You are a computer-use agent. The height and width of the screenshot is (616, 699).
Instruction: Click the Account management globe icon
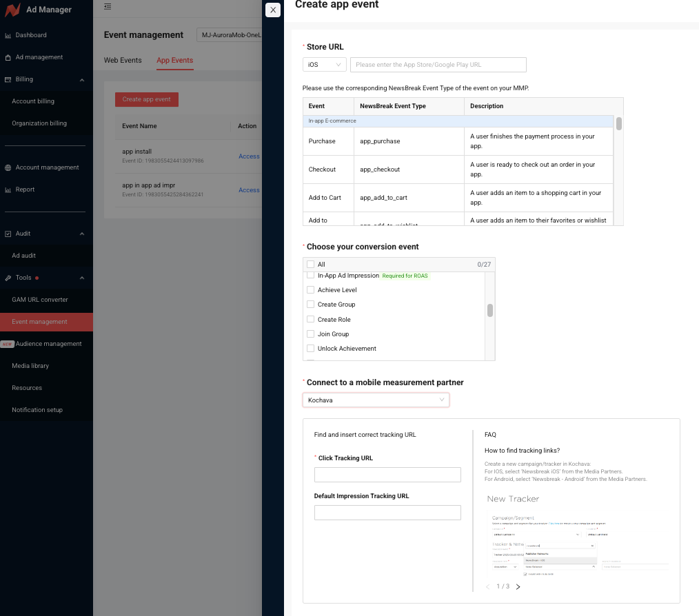coord(8,167)
